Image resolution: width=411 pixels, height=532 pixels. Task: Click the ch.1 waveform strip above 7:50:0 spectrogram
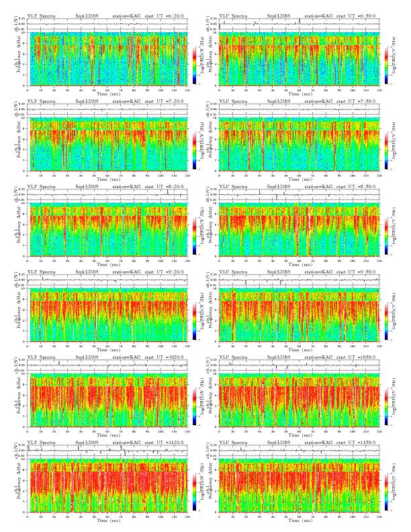click(299, 109)
